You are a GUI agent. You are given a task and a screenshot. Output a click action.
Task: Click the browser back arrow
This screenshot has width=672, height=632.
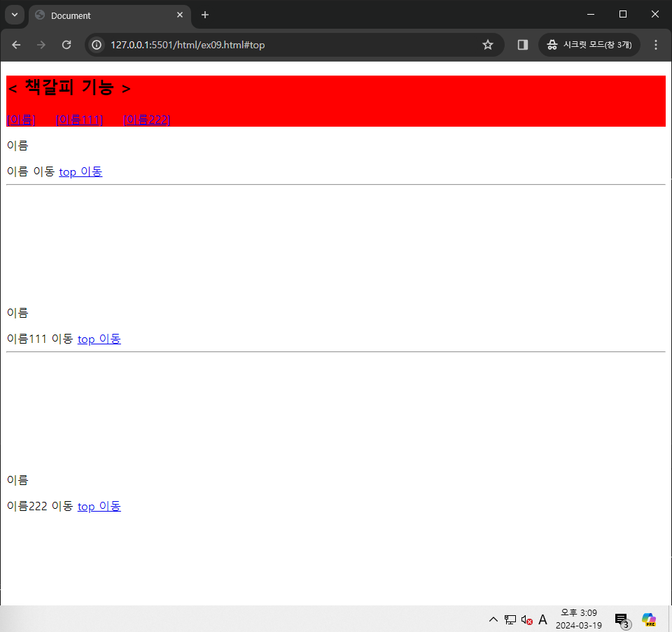[16, 45]
